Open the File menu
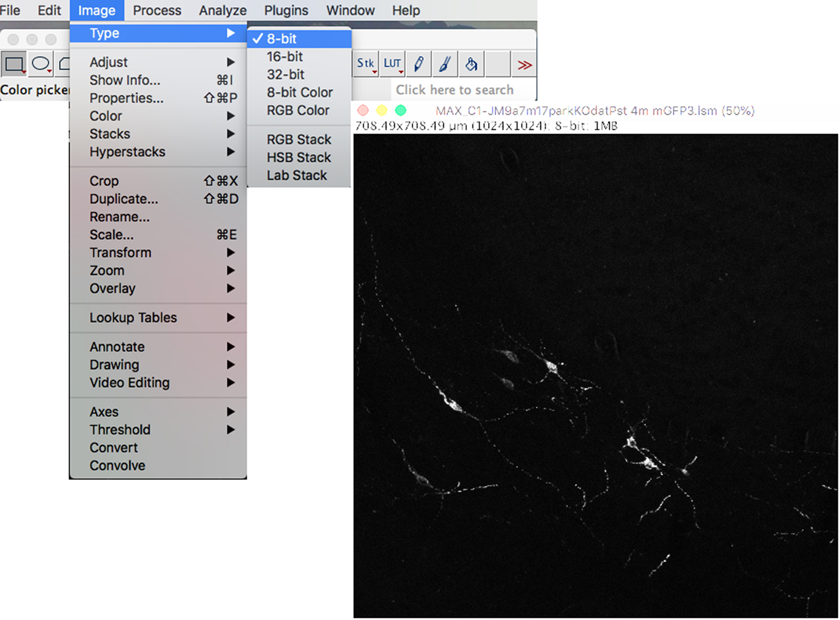This screenshot has height=620, width=840. [10, 10]
